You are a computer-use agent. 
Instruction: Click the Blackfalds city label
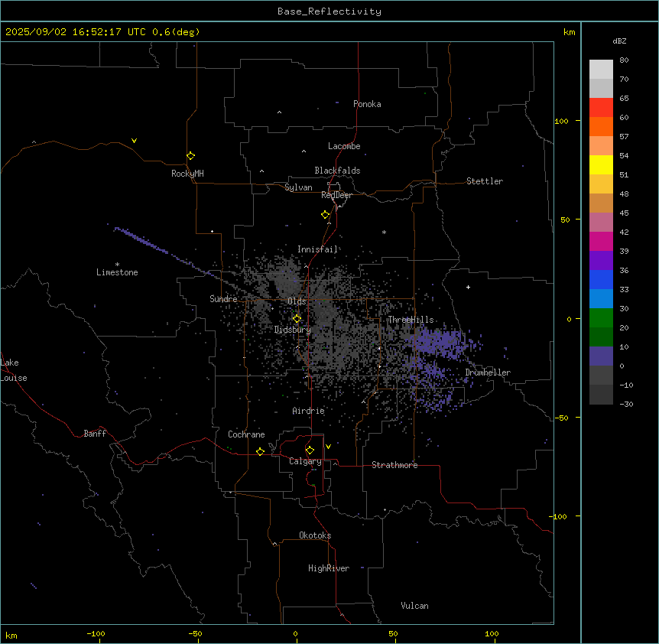pos(337,171)
